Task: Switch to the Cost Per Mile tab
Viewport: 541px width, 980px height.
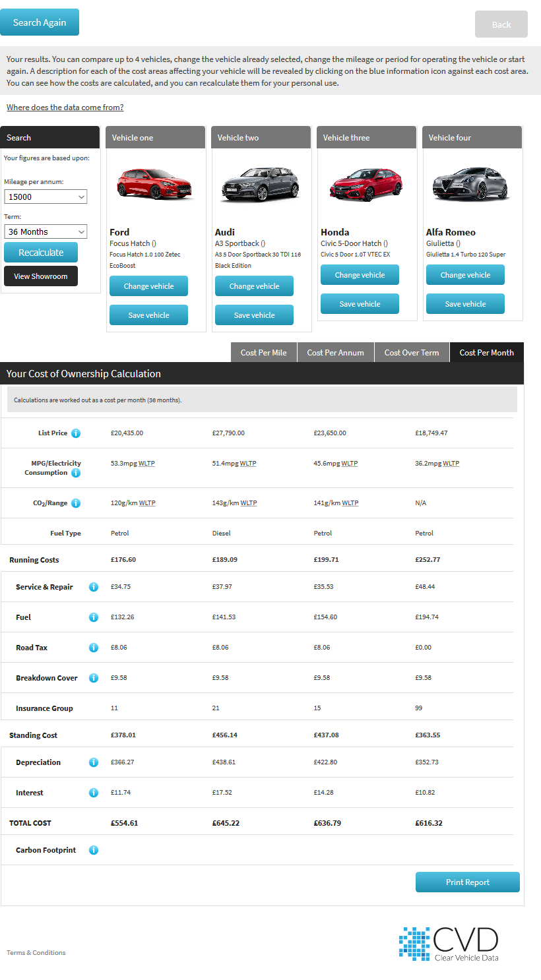Action: pos(264,352)
